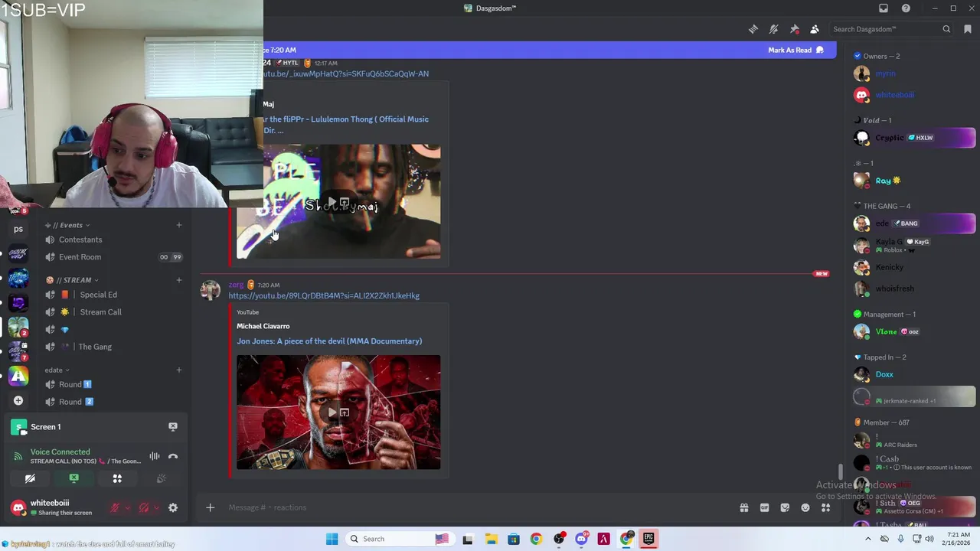The width and height of the screenshot is (980, 551).
Task: Open the apps icon in message bar
Action: click(825, 507)
